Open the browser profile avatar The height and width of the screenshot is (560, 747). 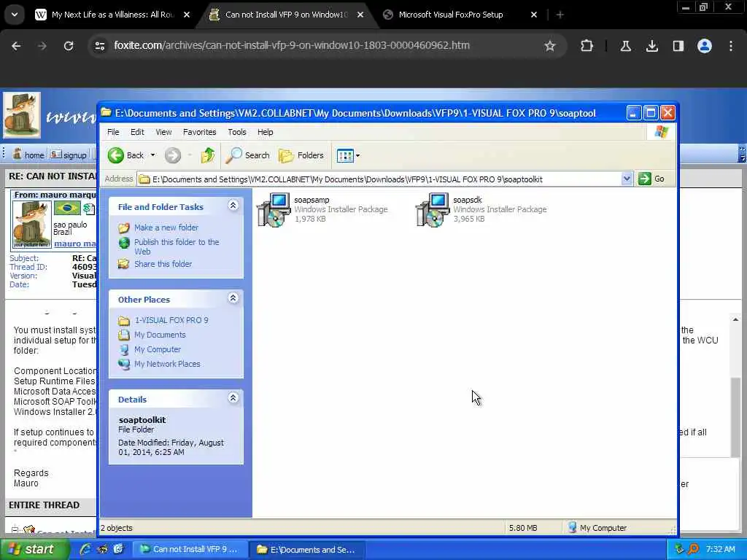point(705,46)
